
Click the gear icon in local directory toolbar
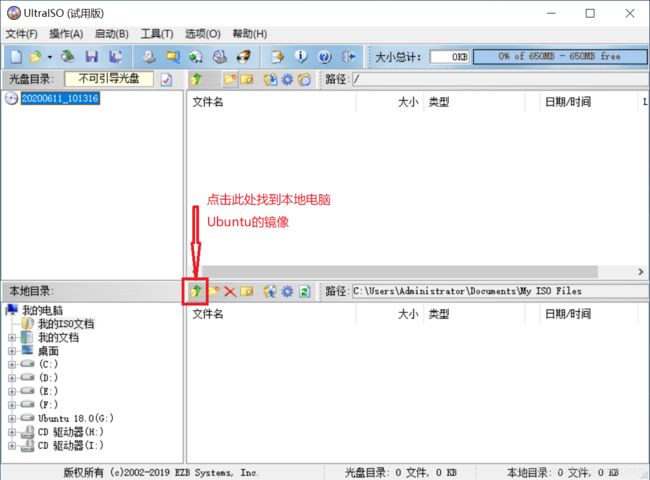coord(287,291)
